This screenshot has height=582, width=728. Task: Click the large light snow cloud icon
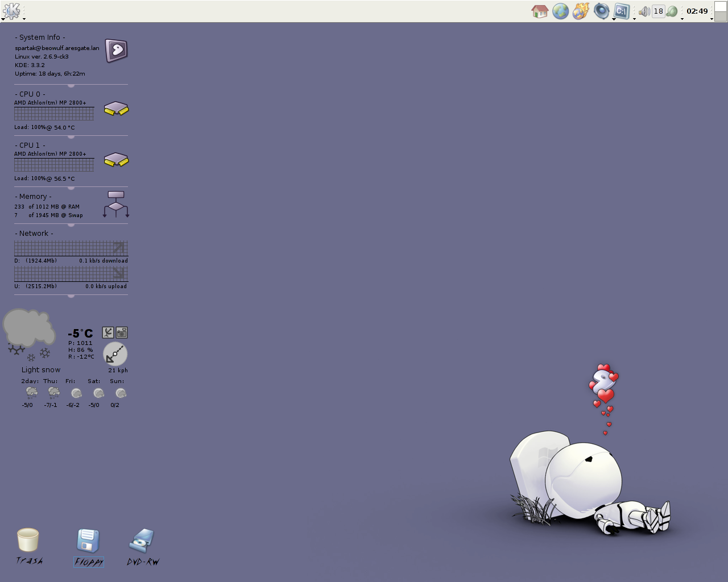tap(28, 334)
